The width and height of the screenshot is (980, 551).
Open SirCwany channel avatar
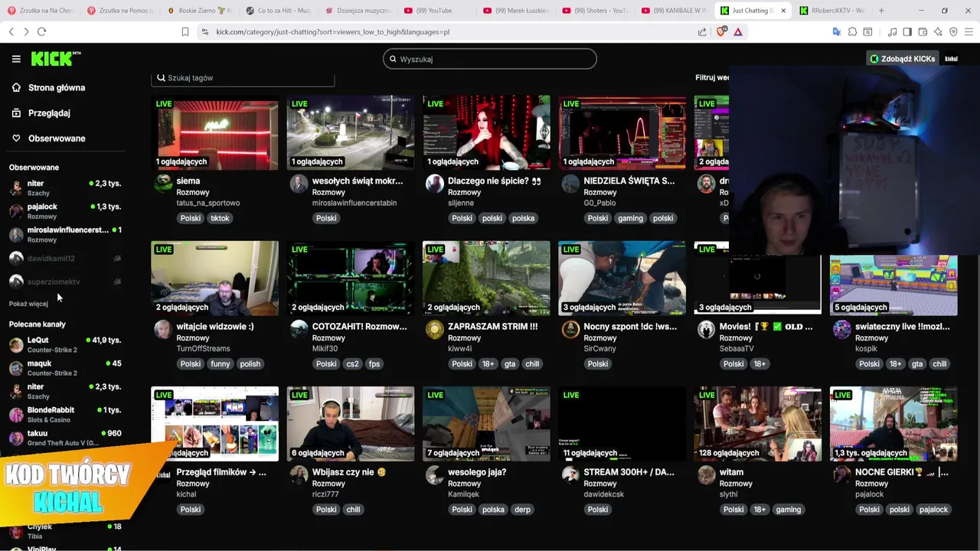(x=570, y=329)
